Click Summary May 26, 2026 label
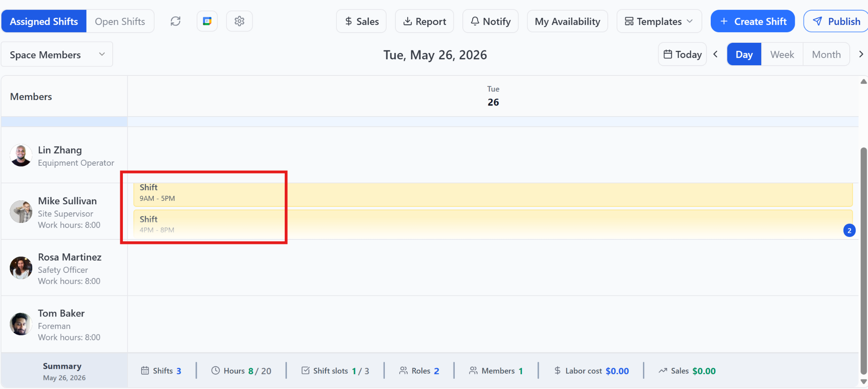This screenshot has height=389, width=868. [64, 371]
